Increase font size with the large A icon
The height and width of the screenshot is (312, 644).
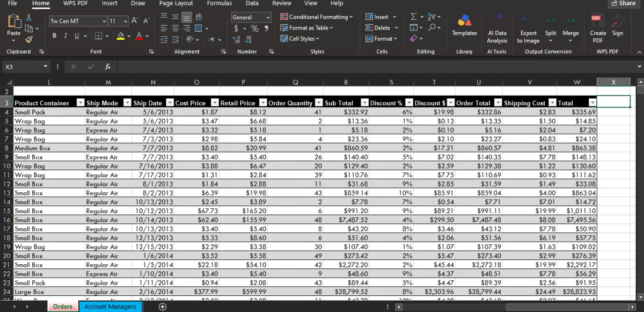[135, 21]
